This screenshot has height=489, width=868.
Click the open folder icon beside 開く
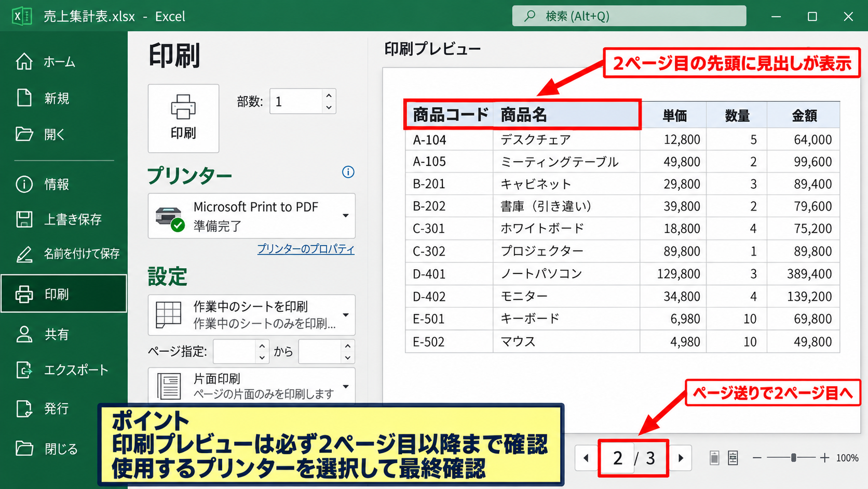[24, 134]
